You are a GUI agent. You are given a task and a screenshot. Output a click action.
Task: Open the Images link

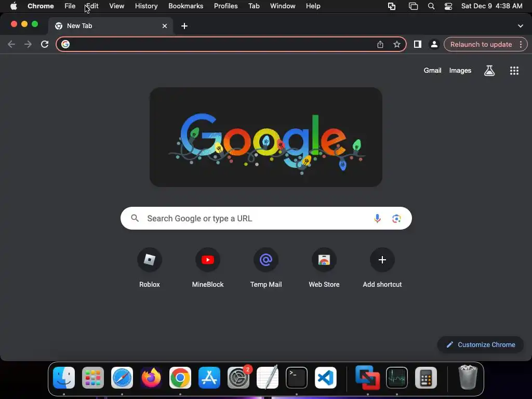(x=460, y=71)
